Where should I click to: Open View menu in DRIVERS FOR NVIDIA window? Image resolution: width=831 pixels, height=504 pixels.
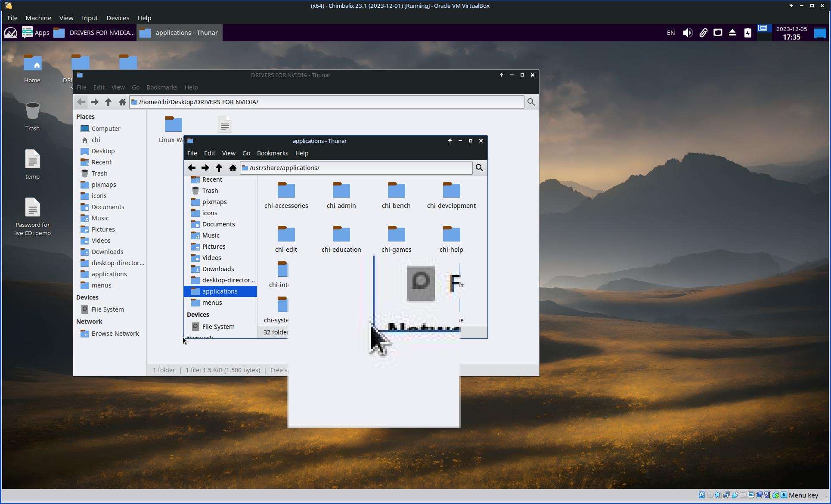(x=118, y=87)
